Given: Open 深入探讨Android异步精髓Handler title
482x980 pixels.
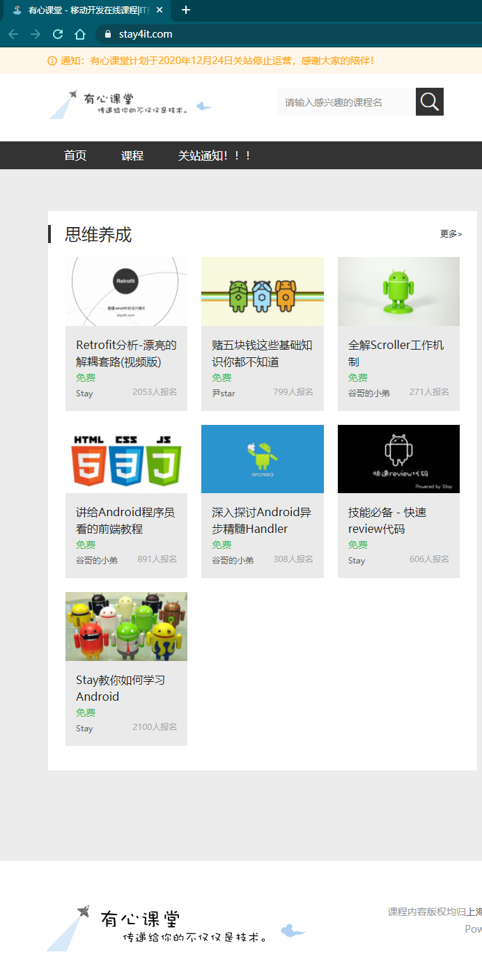Looking at the screenshot, I should click(x=261, y=520).
